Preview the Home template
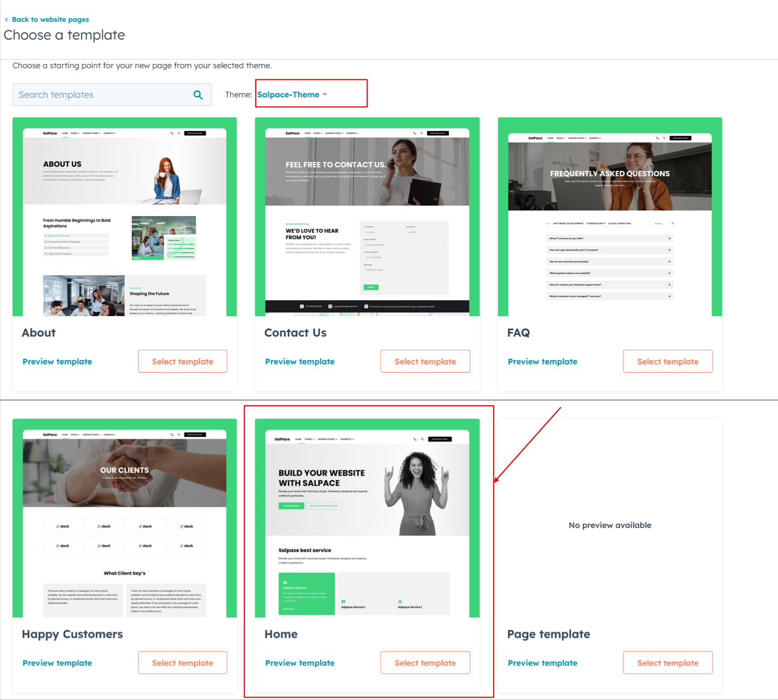Image resolution: width=778 pixels, height=700 pixels. click(300, 663)
